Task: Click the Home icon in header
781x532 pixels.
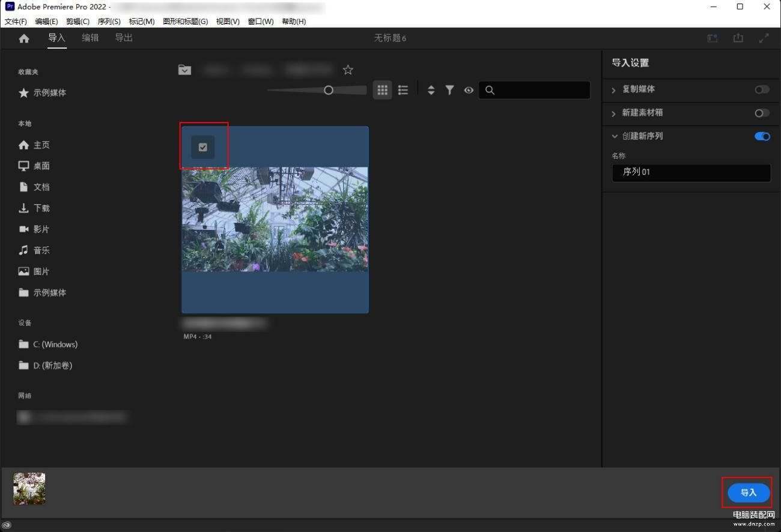Action: pyautogui.click(x=24, y=38)
